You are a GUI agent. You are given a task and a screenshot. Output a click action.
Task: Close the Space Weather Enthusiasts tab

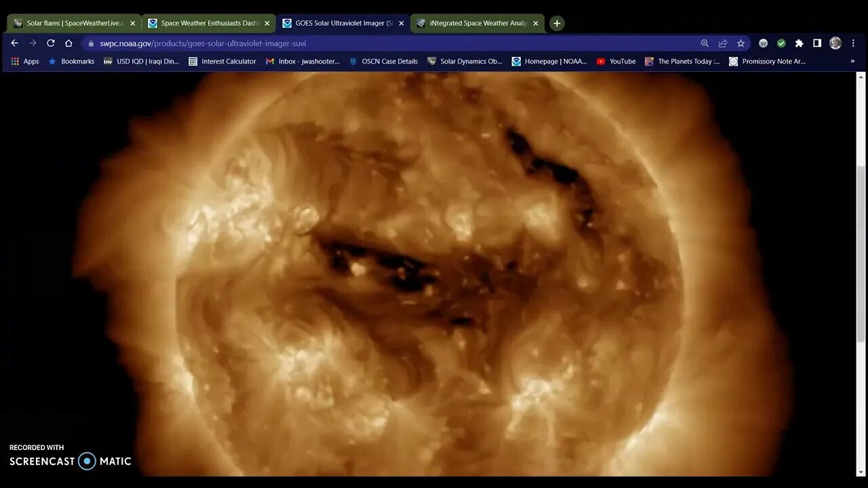(267, 23)
